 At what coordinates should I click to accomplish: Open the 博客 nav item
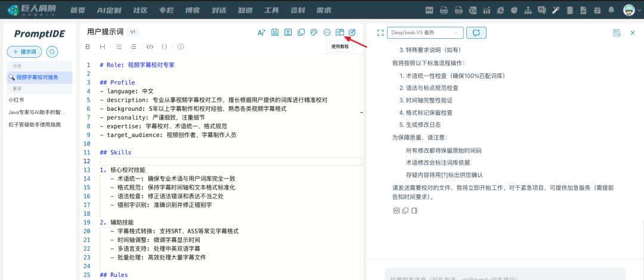point(192,10)
